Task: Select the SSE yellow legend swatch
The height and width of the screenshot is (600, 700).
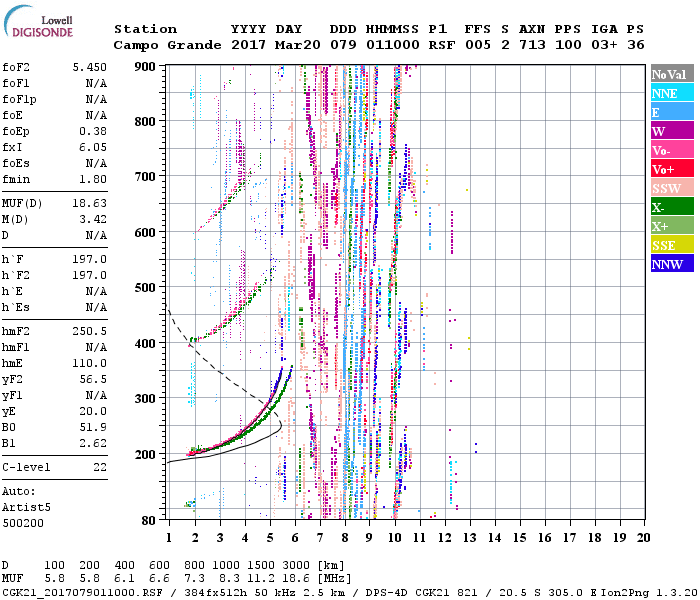Action: (672, 245)
